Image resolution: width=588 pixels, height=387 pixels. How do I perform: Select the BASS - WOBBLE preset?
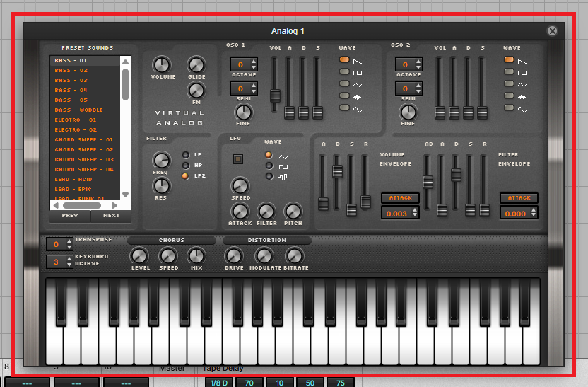(79, 110)
